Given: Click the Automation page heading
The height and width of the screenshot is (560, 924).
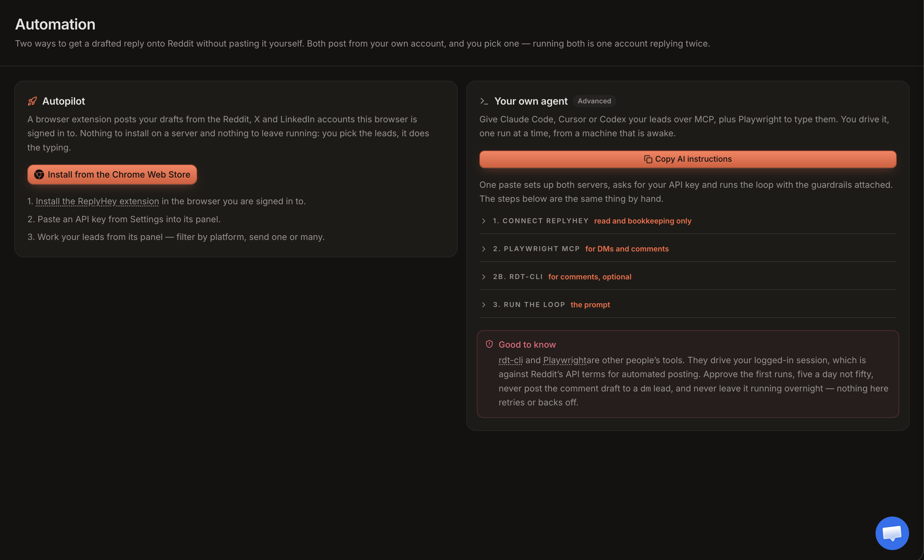Looking at the screenshot, I should (55, 24).
